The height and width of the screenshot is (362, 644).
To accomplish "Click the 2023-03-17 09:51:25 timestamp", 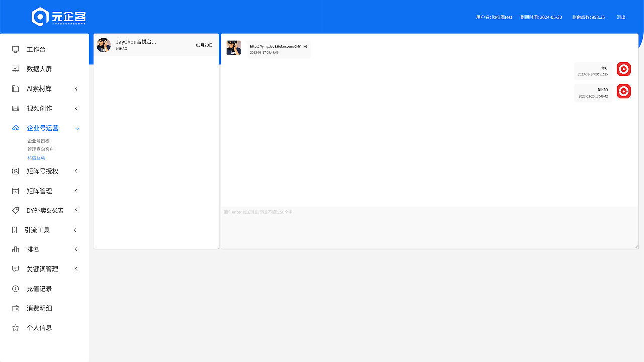I will 593,74.
